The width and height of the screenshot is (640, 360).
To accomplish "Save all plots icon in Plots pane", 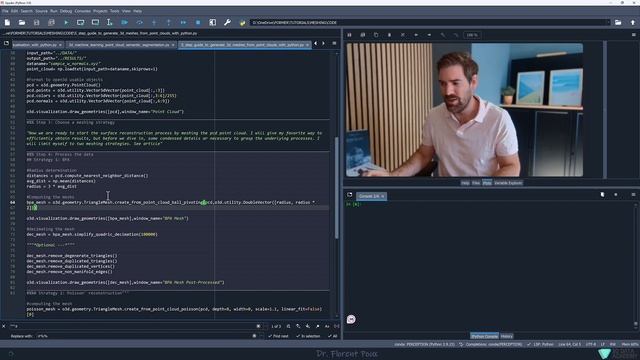I will pos(362,35).
